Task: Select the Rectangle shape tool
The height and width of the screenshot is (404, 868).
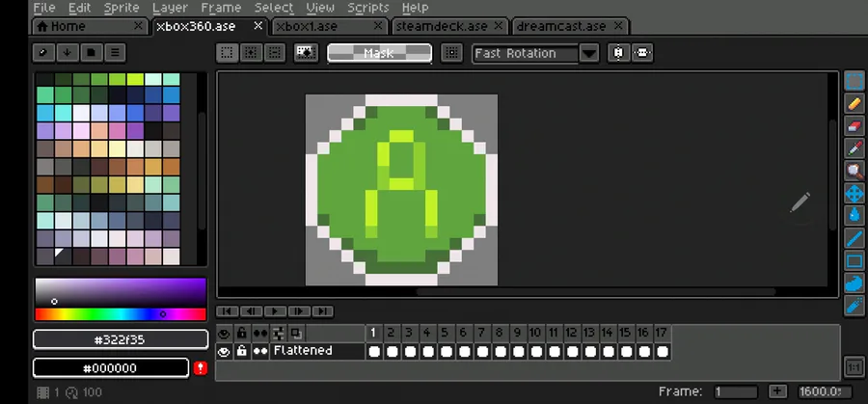Action: point(854,260)
